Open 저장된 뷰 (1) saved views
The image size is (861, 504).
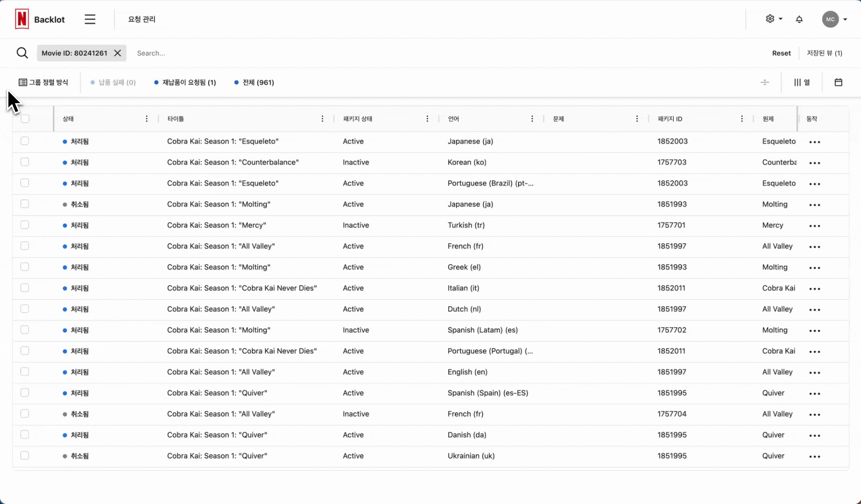pyautogui.click(x=824, y=53)
